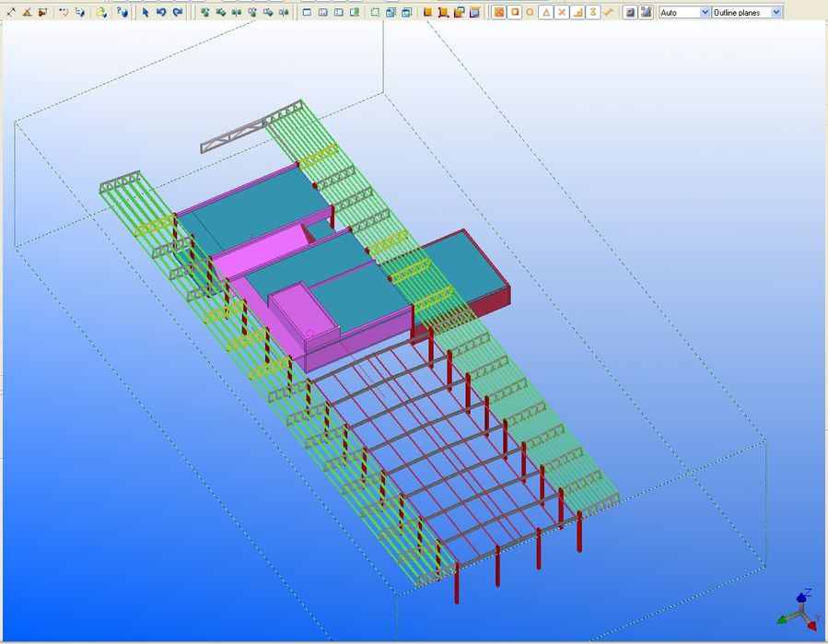
Task: Click the third dashed view selection icon
Action: click(x=406, y=12)
